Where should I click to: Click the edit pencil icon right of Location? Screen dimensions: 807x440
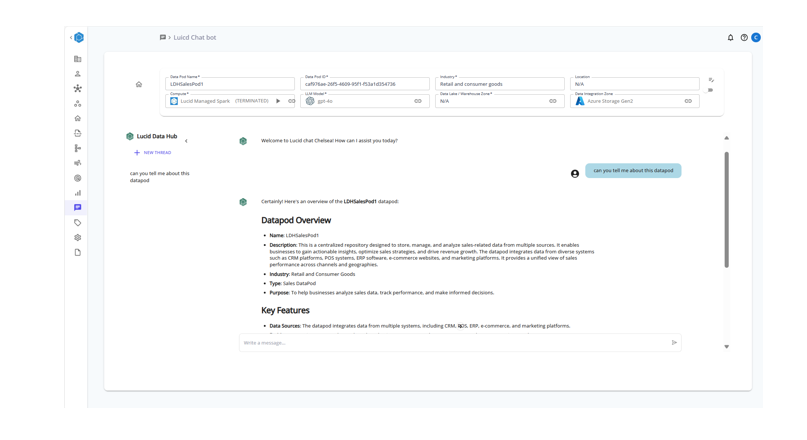point(711,80)
